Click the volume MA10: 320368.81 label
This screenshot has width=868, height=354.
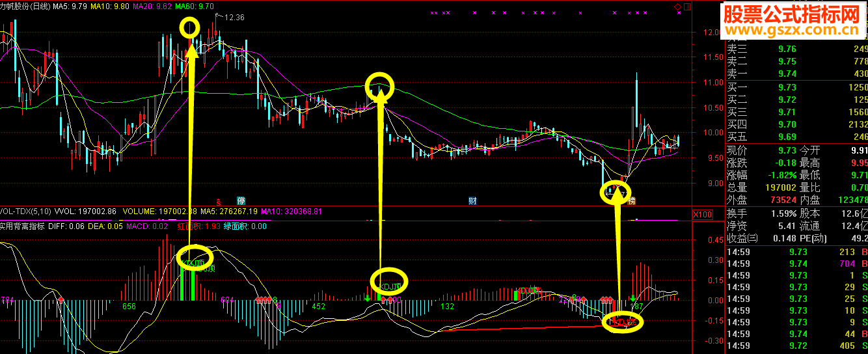[x=293, y=212]
